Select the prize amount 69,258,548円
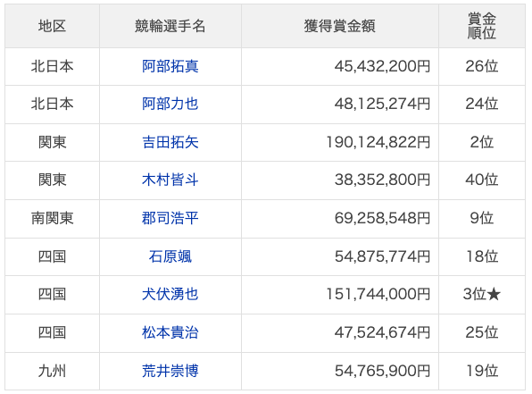 point(382,218)
